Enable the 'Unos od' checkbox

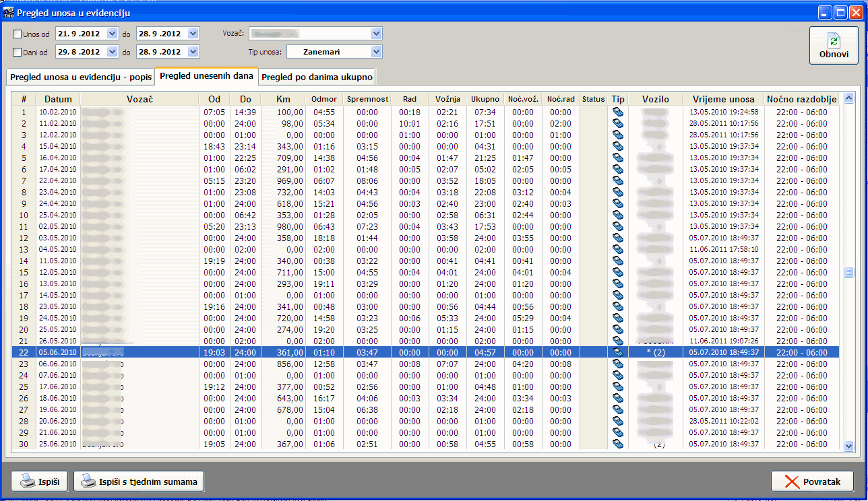18,34
